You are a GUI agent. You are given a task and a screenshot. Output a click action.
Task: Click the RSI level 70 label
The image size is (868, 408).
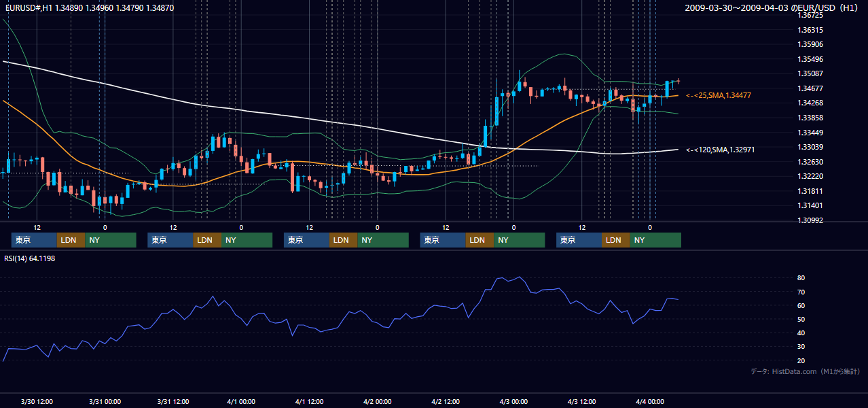tap(801, 292)
